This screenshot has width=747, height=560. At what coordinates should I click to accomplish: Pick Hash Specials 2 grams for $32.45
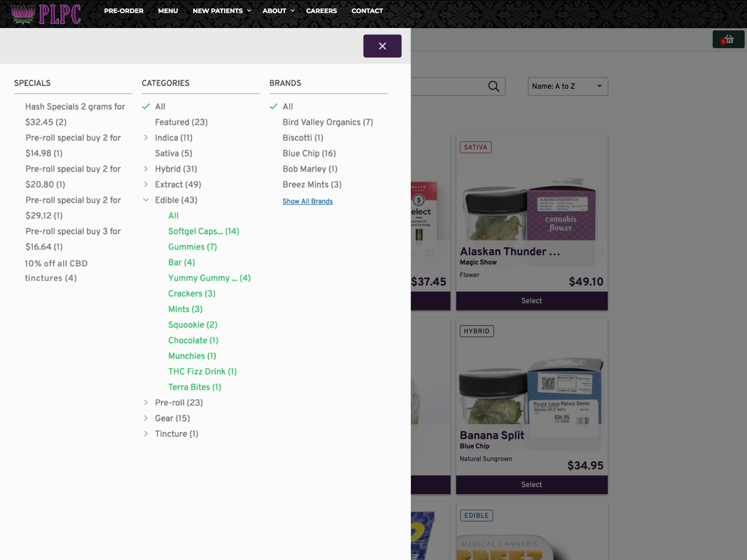(x=75, y=114)
